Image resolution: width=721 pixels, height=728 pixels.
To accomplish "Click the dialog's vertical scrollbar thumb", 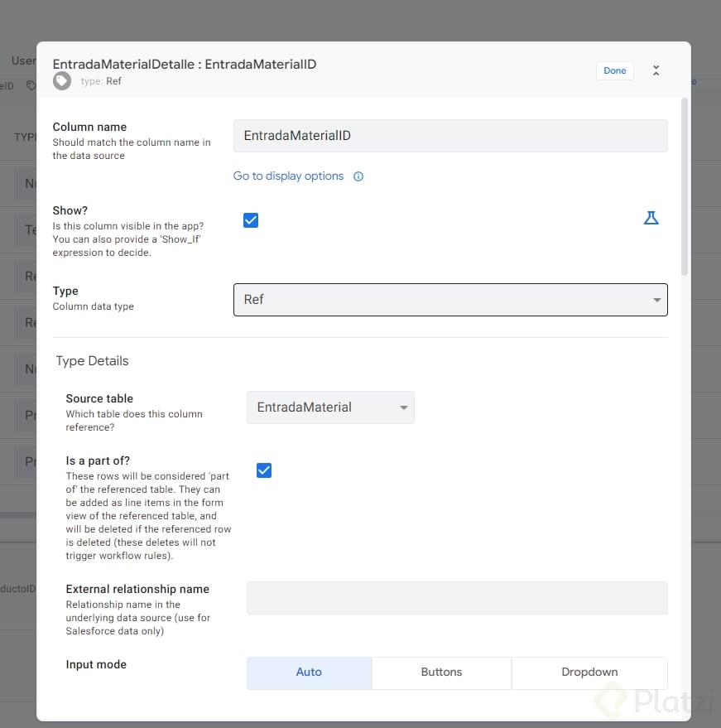I will point(685,186).
